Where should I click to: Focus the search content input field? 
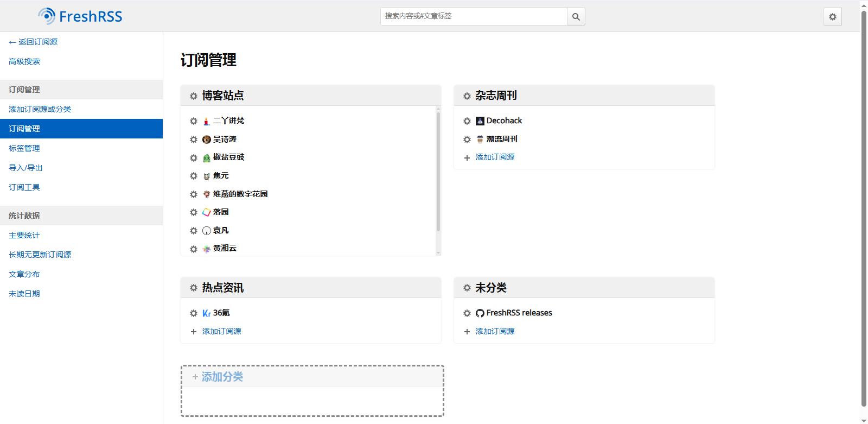[x=474, y=16]
